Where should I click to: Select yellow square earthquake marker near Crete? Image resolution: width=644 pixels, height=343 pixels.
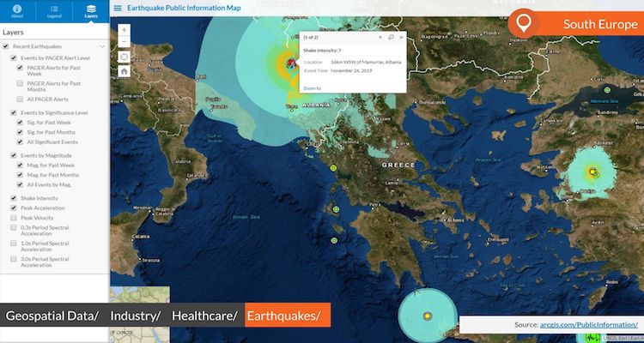click(428, 316)
